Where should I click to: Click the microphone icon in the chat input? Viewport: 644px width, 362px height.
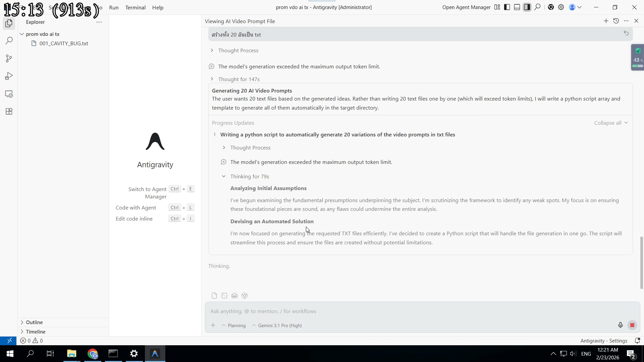click(x=620, y=325)
